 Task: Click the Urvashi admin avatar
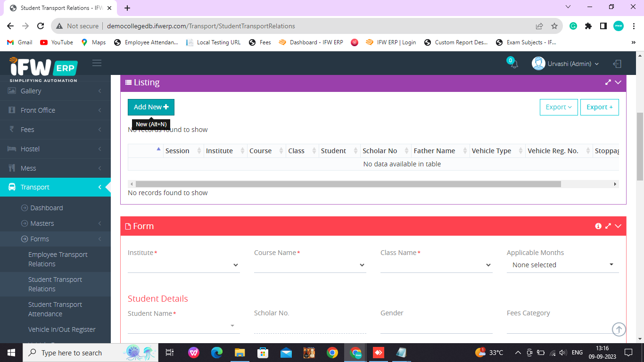point(538,64)
